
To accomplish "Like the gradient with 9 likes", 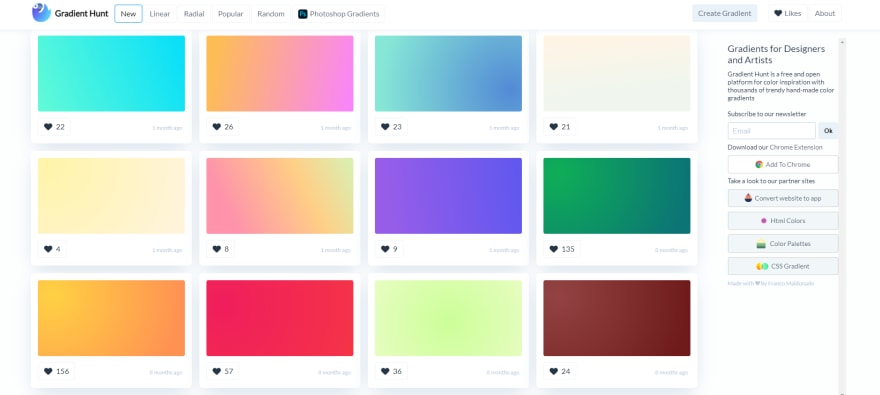I will coord(389,249).
